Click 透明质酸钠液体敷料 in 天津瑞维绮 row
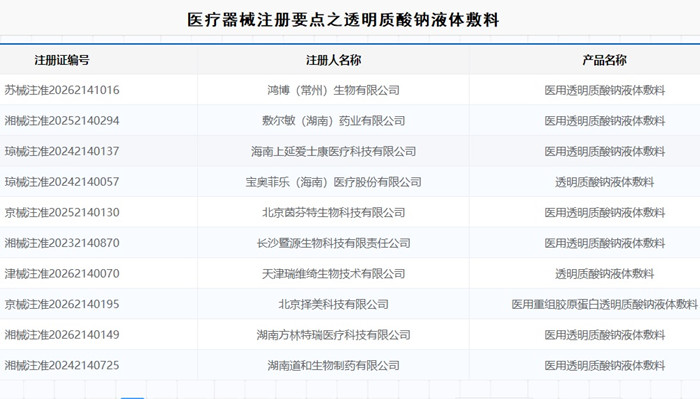This screenshot has height=399, width=700. pyautogui.click(x=604, y=274)
